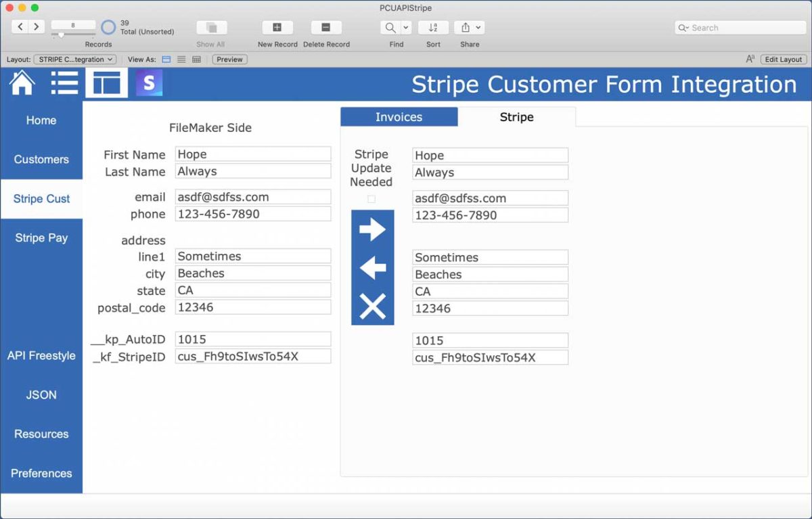Pull data from Stripe with the left arrow
The width and height of the screenshot is (812, 519).
tap(372, 267)
